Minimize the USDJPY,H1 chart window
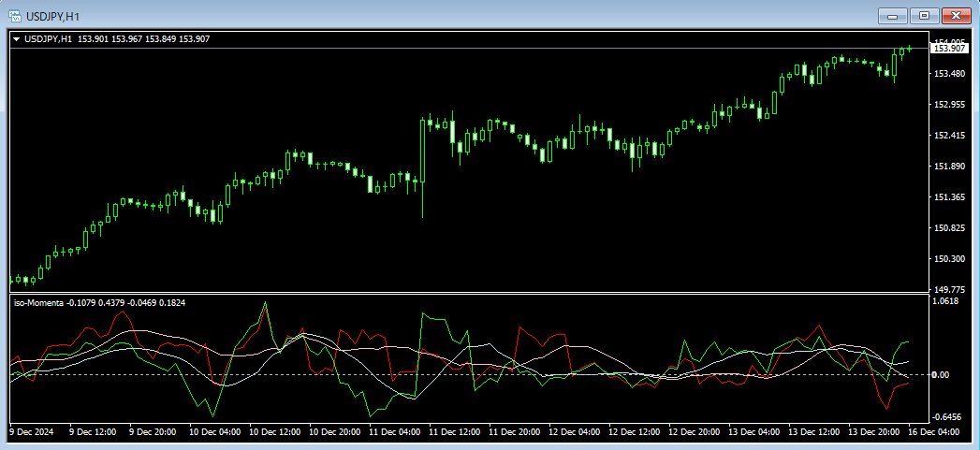Screen dimensions: 980x450 click(892, 15)
